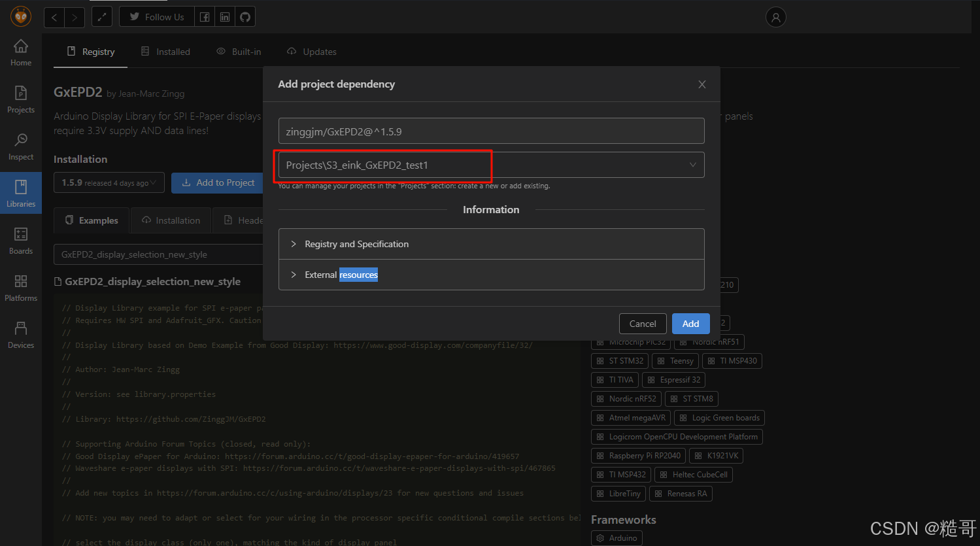This screenshot has width=980, height=546.
Task: Click the Espressif 32 platform tag
Action: 674,380
